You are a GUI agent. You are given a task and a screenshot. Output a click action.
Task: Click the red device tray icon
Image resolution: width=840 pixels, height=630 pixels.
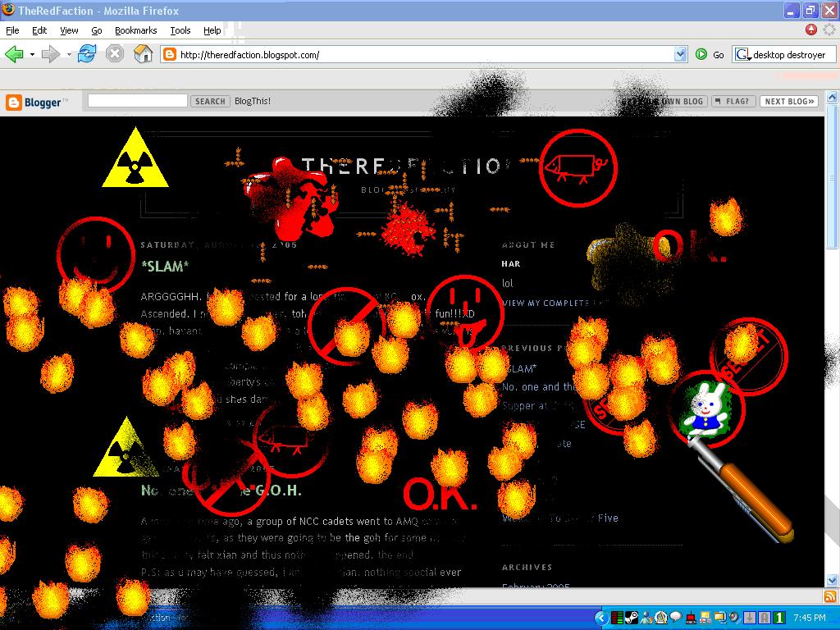point(691,619)
